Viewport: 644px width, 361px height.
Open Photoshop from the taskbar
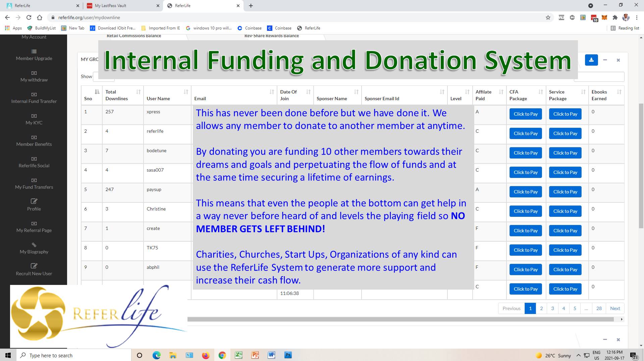pos(288,355)
